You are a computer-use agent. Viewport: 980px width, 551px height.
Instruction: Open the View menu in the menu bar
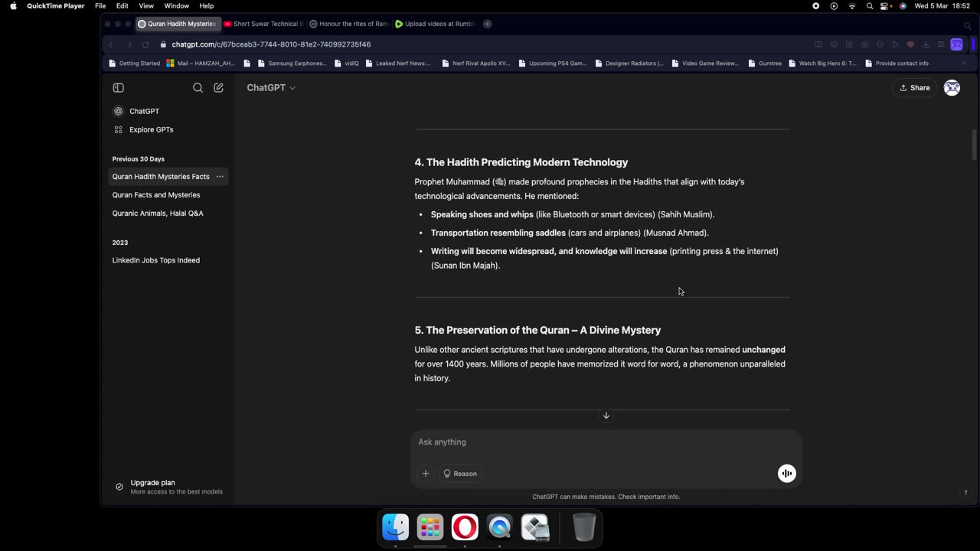tap(146, 5)
